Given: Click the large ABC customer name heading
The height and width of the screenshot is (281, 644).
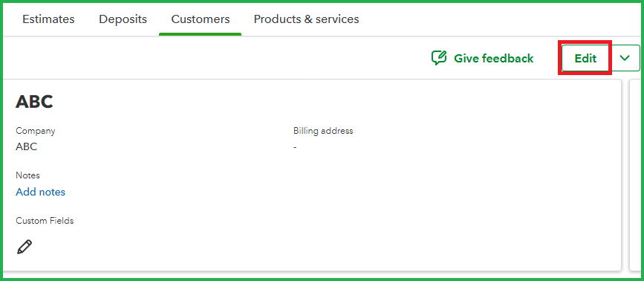Looking at the screenshot, I should pyautogui.click(x=34, y=102).
